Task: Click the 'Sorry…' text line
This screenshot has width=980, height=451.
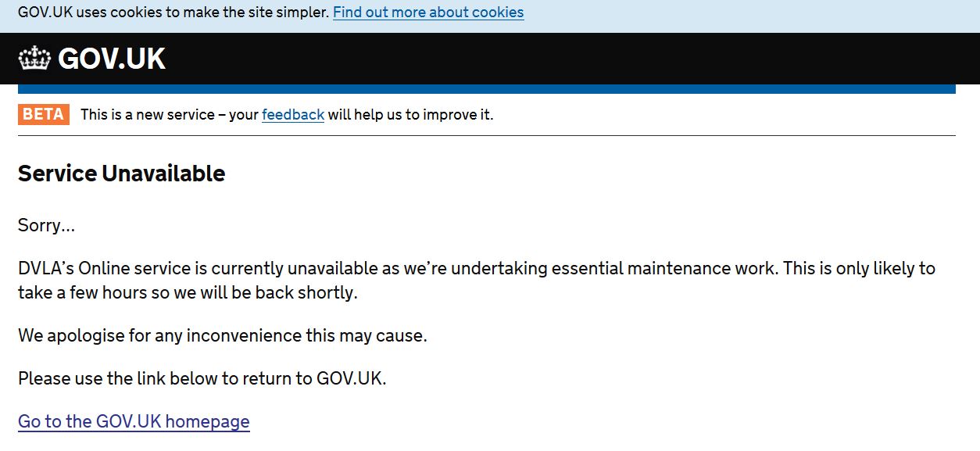Action: click(47, 226)
